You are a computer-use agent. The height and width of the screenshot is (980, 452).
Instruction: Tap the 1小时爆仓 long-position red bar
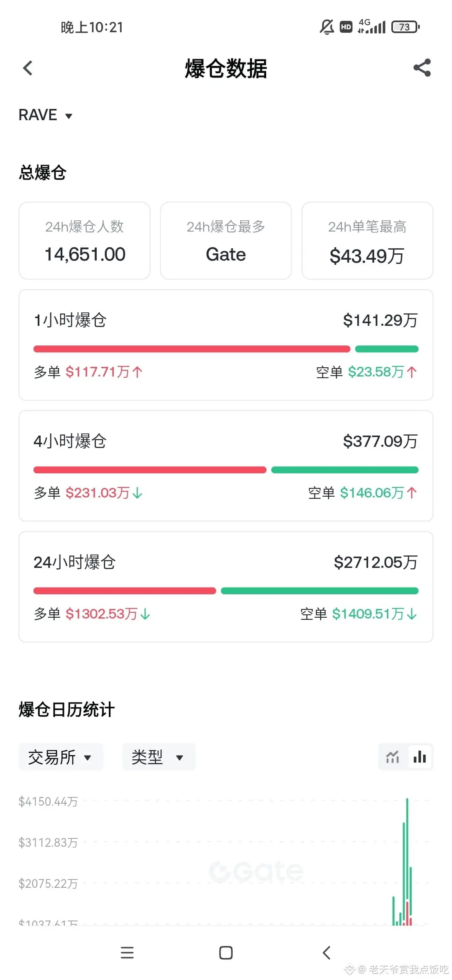(192, 349)
